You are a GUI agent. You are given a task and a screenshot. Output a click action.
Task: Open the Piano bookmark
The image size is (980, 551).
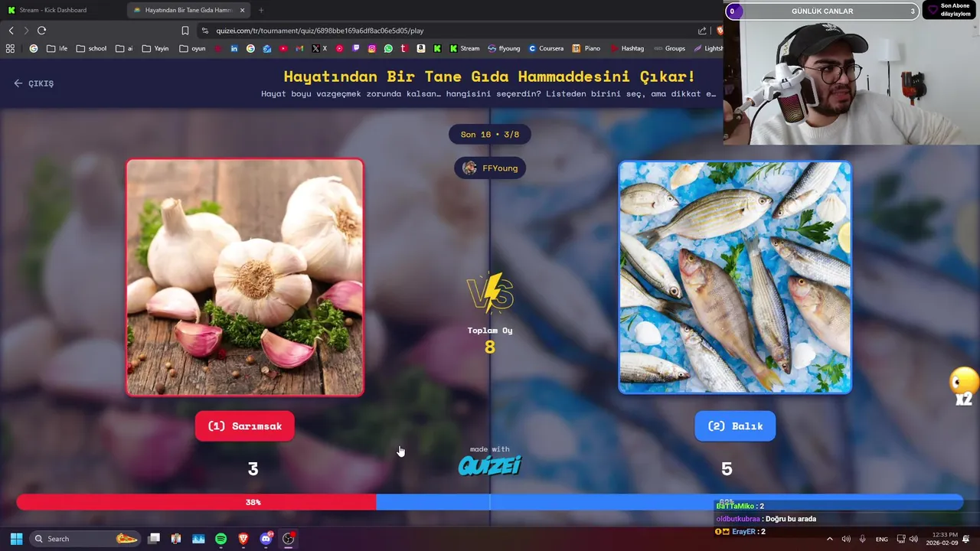586,48
